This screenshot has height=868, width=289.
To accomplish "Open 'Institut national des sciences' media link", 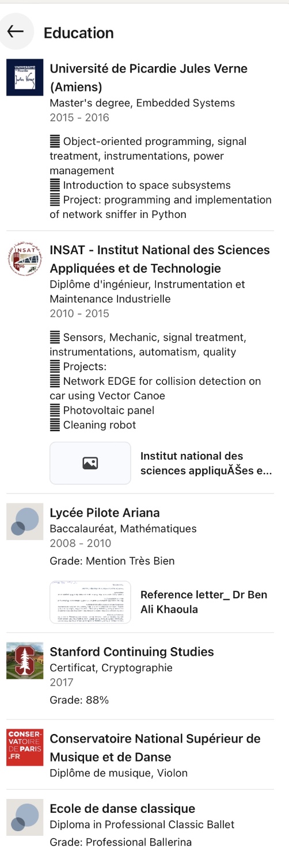I will 206,464.
